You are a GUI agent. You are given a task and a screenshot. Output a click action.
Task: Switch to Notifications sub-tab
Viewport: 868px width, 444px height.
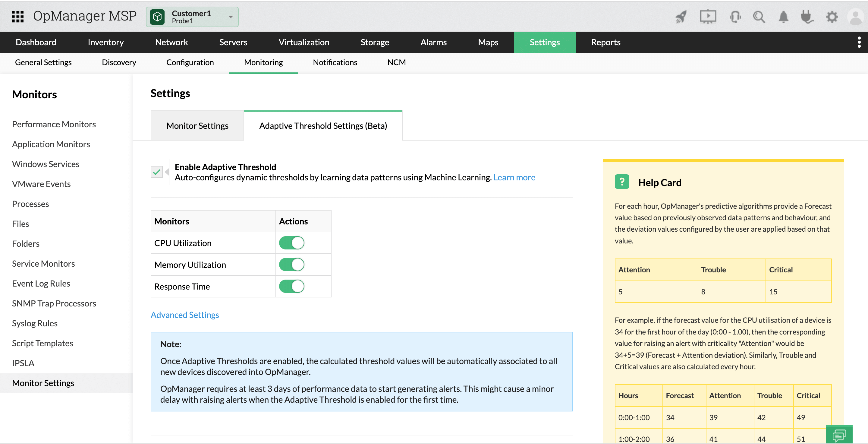click(x=335, y=62)
